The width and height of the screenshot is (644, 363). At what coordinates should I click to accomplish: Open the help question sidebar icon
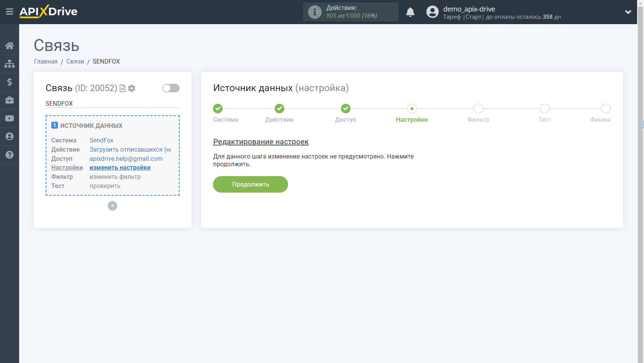pyautogui.click(x=10, y=155)
